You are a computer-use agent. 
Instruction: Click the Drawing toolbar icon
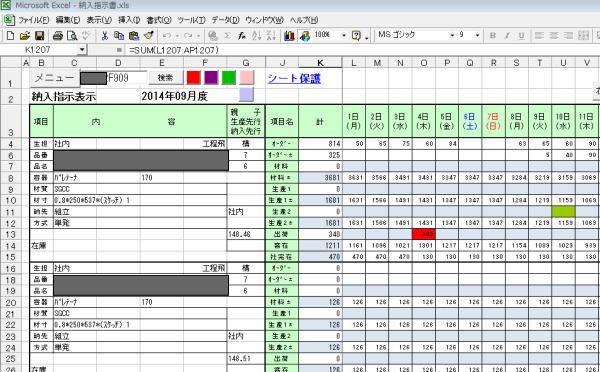point(305,36)
